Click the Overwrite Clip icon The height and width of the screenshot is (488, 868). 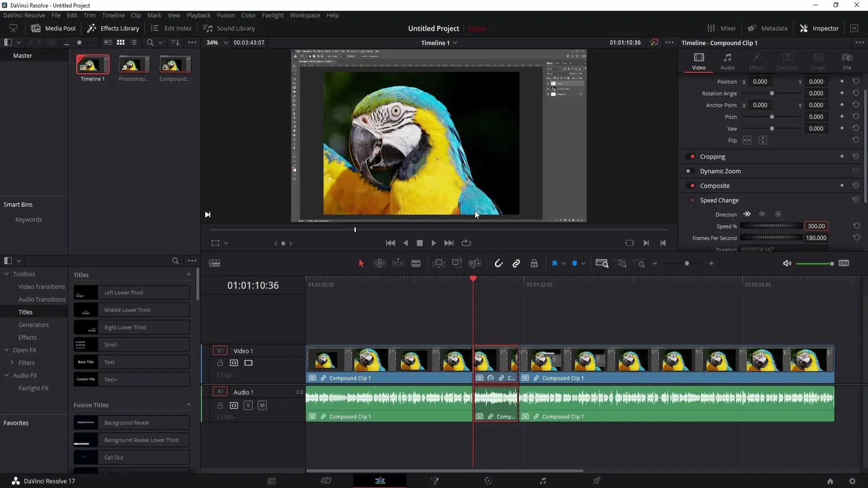coord(457,263)
